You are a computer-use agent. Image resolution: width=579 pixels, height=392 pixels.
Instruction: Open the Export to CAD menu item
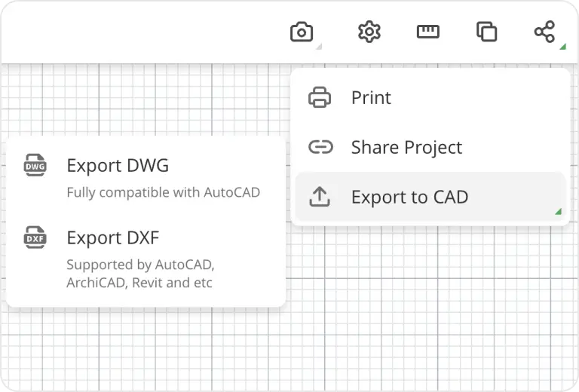pyautogui.click(x=409, y=198)
